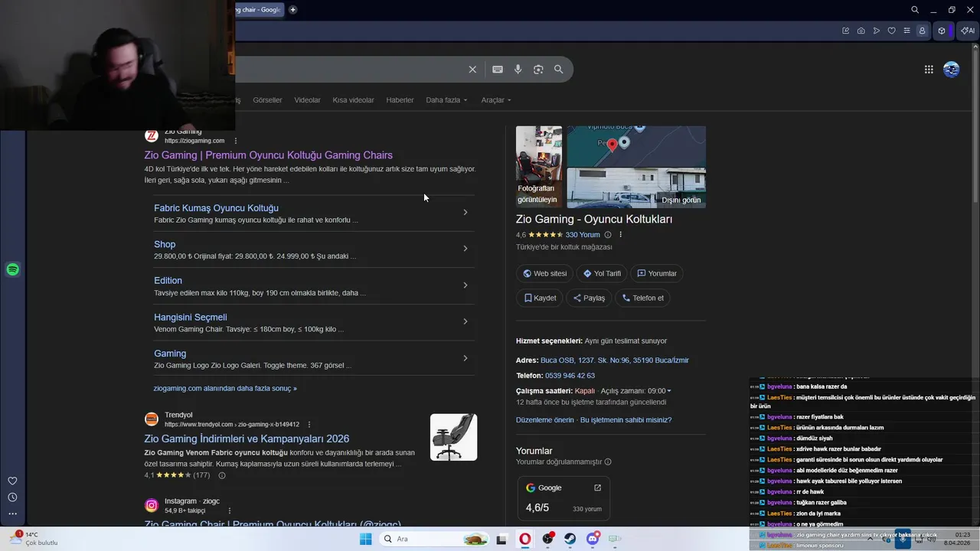Image resolution: width=980 pixels, height=551 pixels.
Task: Click the Web sitesi button
Action: point(545,273)
